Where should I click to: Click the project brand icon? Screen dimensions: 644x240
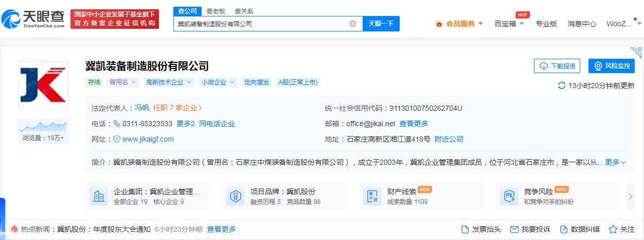pyautogui.click(x=236, y=196)
